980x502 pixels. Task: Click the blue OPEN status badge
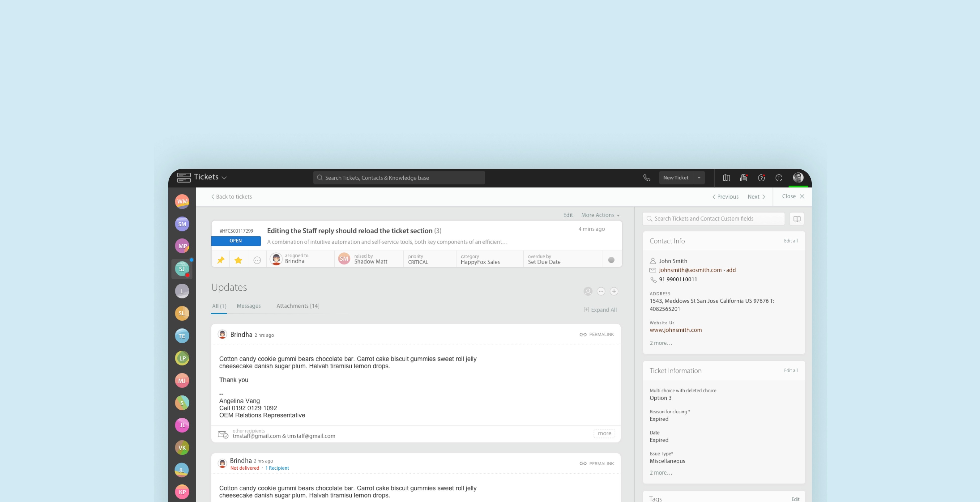coord(236,241)
